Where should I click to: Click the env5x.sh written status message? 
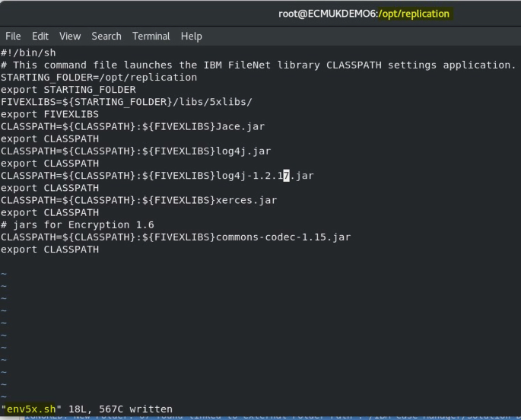pyautogui.click(x=87, y=409)
